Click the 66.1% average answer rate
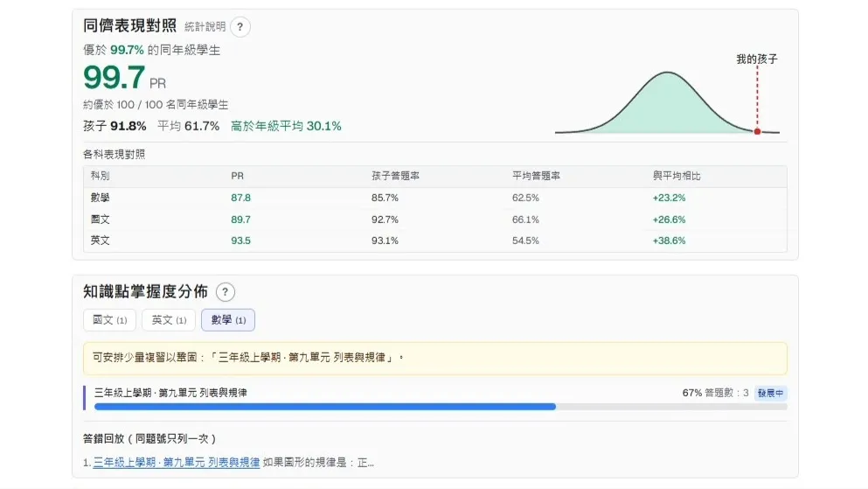 525,220
